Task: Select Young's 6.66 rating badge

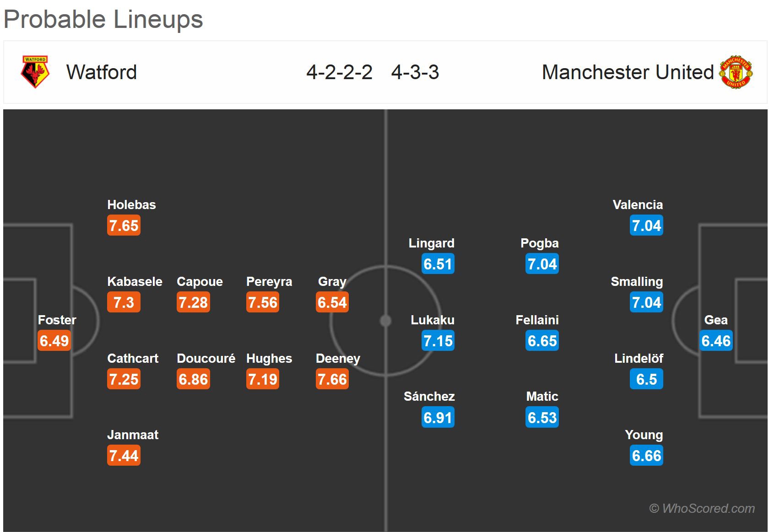Action: 646,456
